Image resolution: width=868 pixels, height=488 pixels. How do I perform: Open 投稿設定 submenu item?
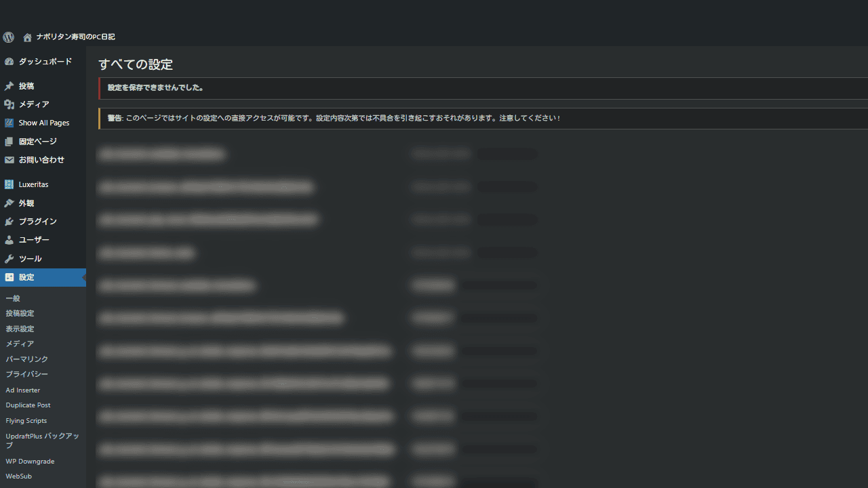click(x=20, y=313)
